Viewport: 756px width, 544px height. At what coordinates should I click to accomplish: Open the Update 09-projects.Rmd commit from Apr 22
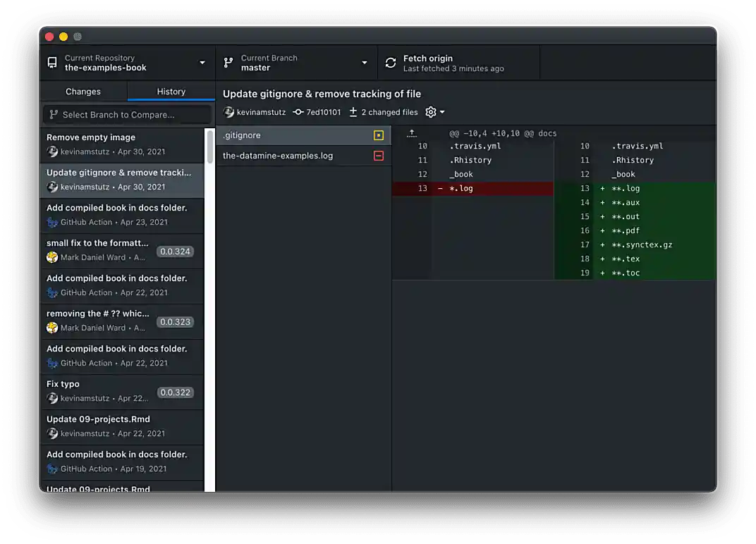point(121,426)
